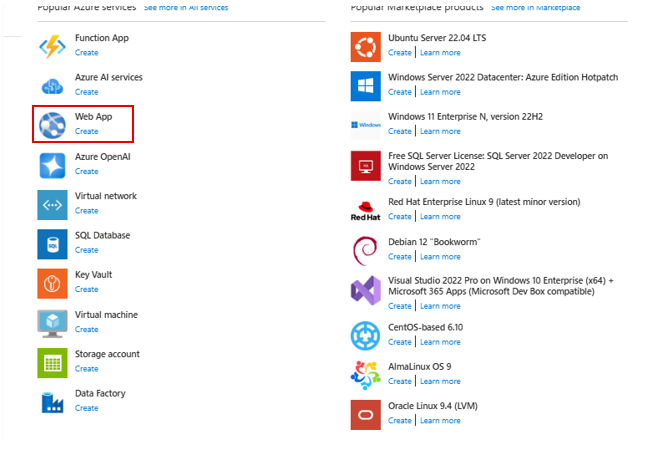
Task: Click the AlmaLinux OS 9 title
Action: (x=419, y=367)
